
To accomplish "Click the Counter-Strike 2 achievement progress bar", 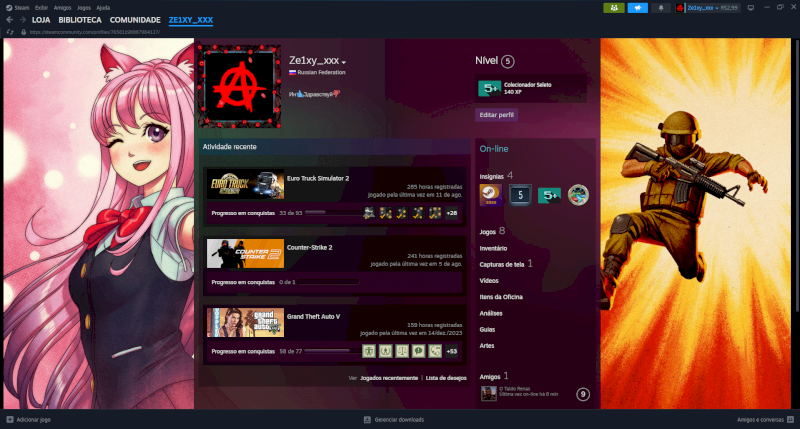I will coord(329,282).
